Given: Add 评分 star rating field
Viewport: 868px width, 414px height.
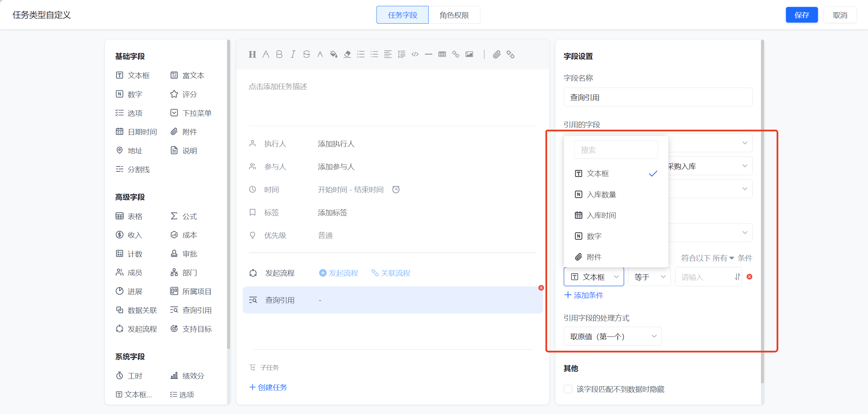Looking at the screenshot, I should tap(184, 94).
